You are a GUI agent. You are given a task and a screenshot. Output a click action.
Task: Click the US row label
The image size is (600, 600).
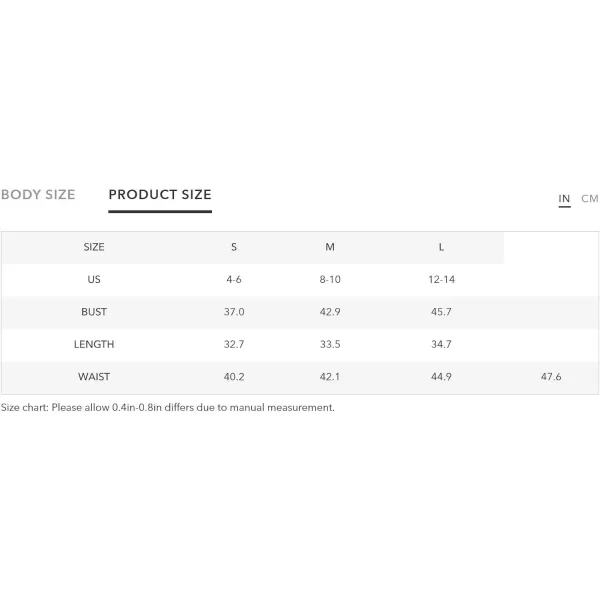coord(94,279)
